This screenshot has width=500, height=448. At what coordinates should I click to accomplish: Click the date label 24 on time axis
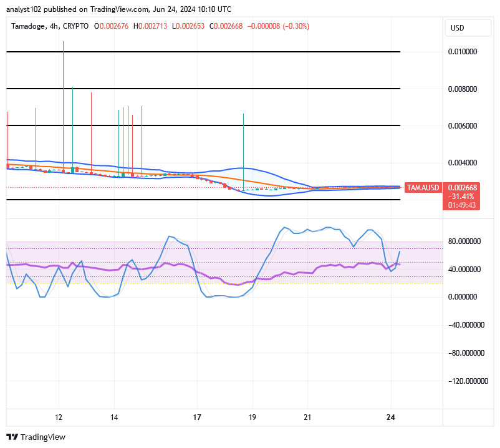[391, 416]
